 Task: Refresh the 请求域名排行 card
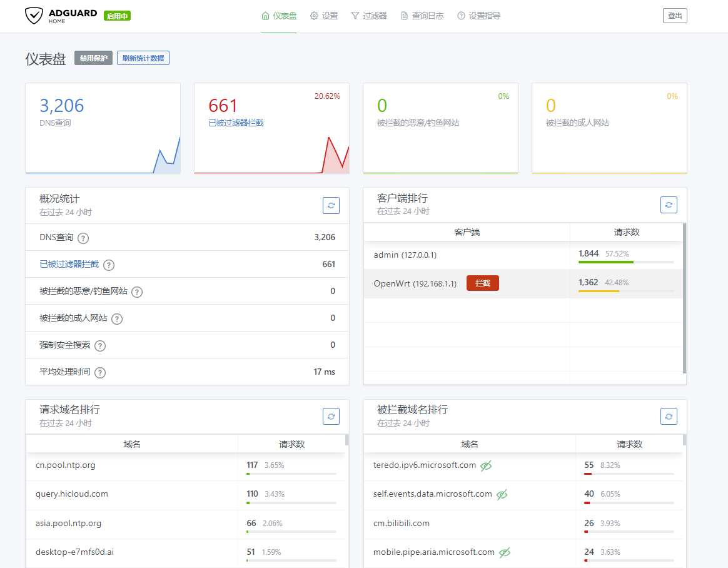point(331,417)
